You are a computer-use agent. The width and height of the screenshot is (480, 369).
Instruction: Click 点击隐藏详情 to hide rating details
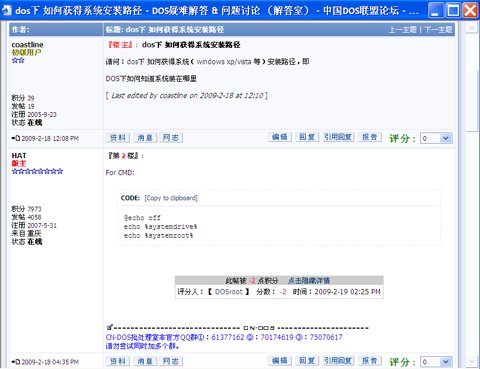309,281
